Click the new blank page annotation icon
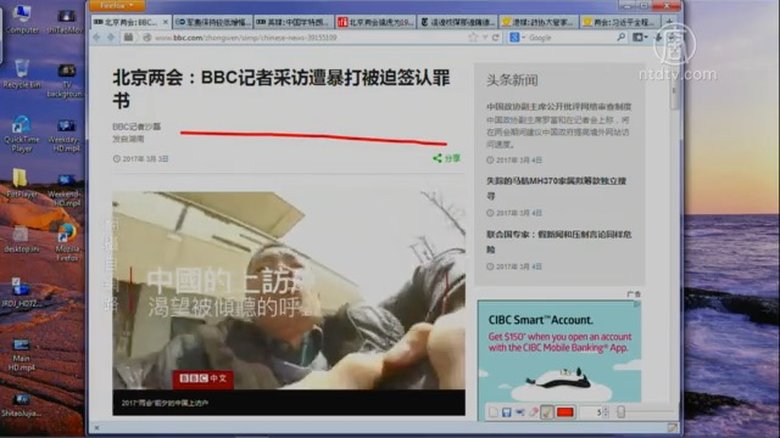The image size is (780, 438). pyautogui.click(x=493, y=412)
